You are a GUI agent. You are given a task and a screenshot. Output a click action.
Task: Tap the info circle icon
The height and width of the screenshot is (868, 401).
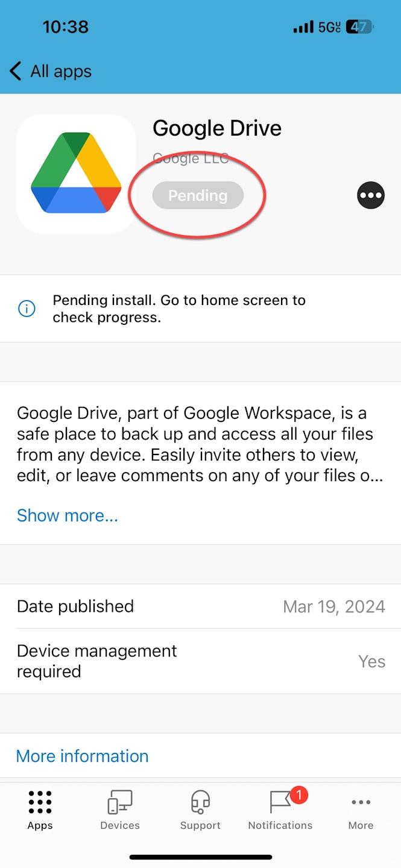[27, 309]
